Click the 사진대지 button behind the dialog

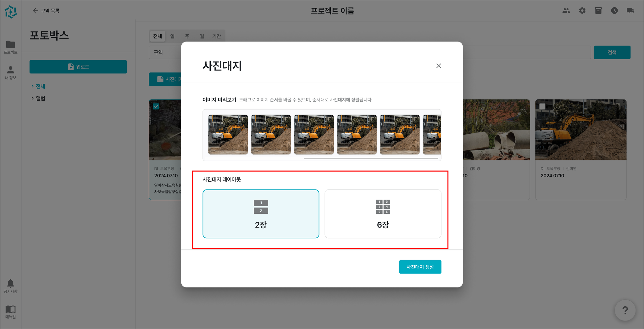pos(165,79)
